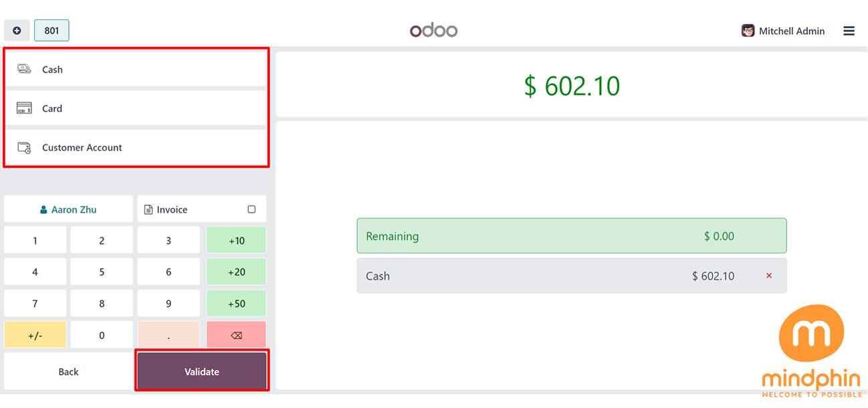Add +10 to the amount
The height and width of the screenshot is (408, 868).
pyautogui.click(x=236, y=241)
